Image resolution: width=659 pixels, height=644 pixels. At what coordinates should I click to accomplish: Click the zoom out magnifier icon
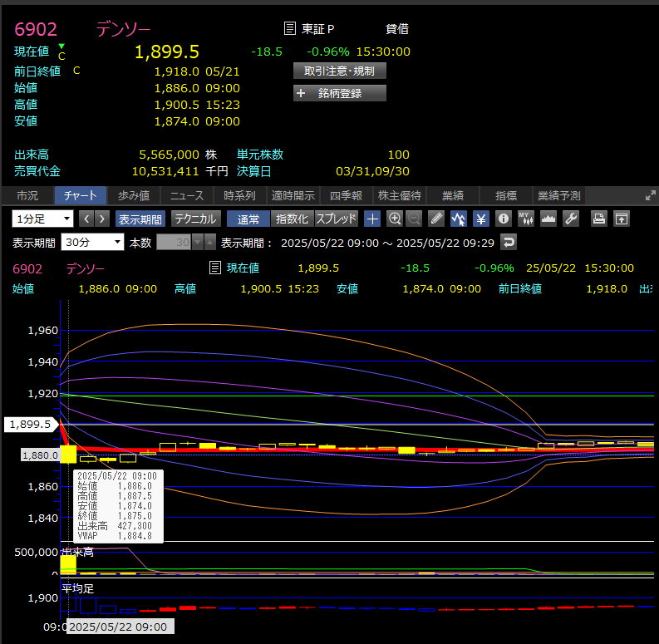414,219
